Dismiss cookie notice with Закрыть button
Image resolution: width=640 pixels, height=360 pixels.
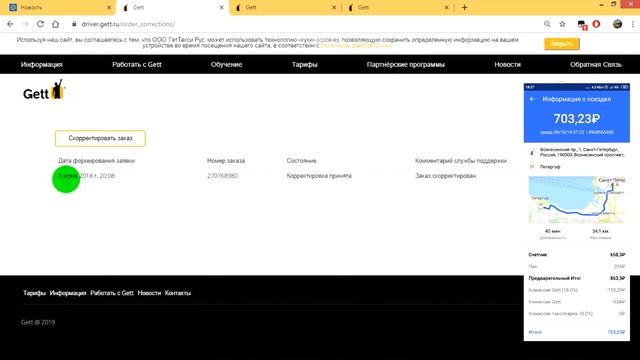pos(561,44)
